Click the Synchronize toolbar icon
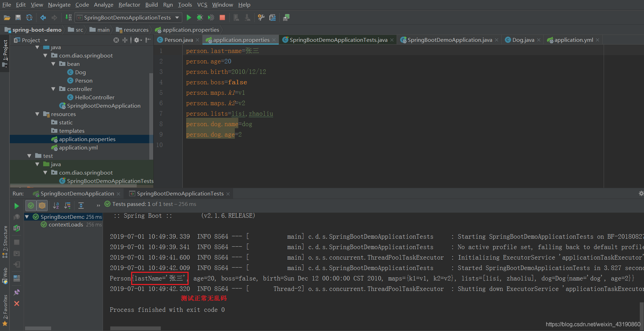 click(29, 17)
